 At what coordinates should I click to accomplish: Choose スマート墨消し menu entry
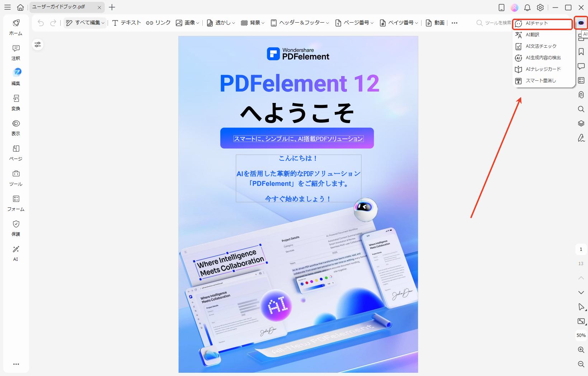tap(541, 81)
